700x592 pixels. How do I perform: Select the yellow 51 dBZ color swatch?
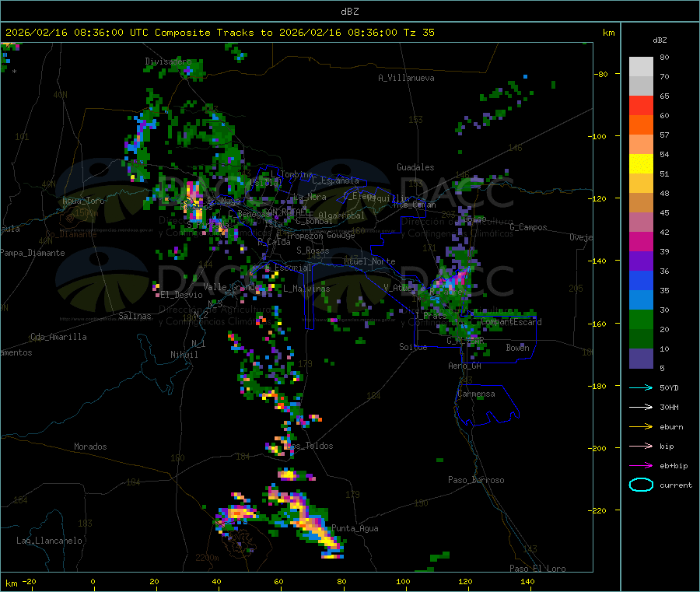641,164
